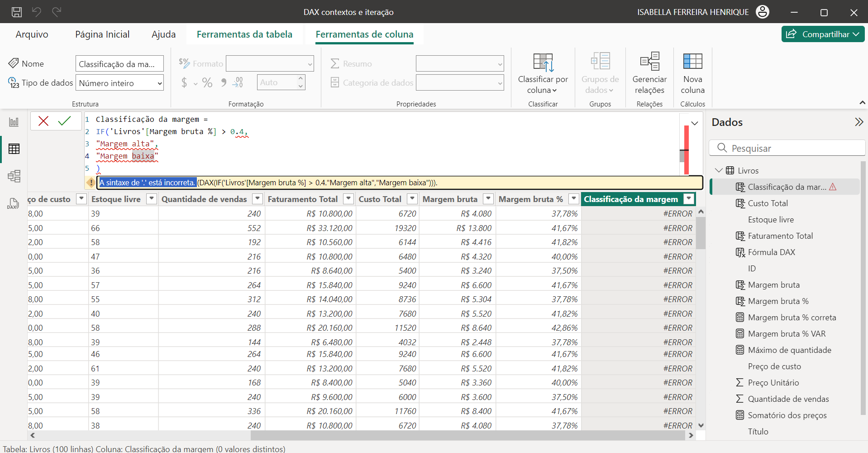Screen dimensions: 868x453
Task: Switch to Report view icon
Action: 14,122
